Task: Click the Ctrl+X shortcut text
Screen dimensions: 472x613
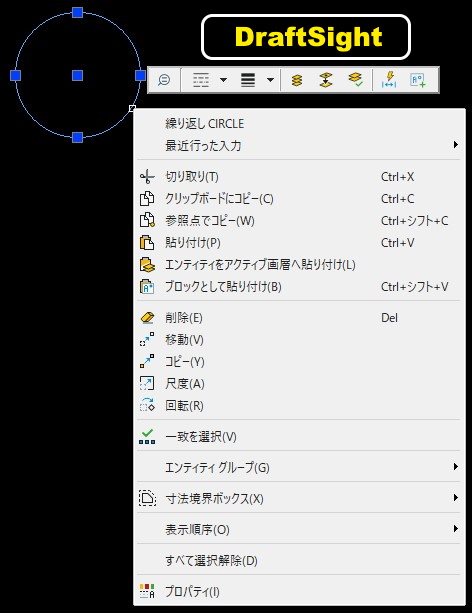Action: click(397, 177)
